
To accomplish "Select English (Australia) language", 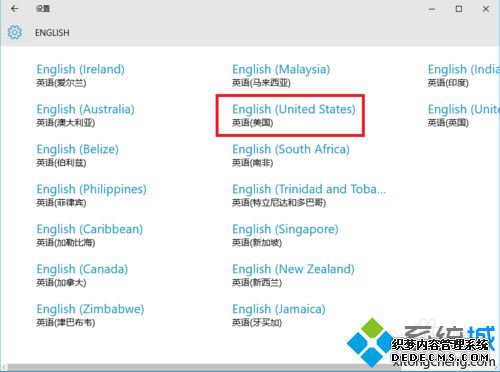I will [85, 116].
